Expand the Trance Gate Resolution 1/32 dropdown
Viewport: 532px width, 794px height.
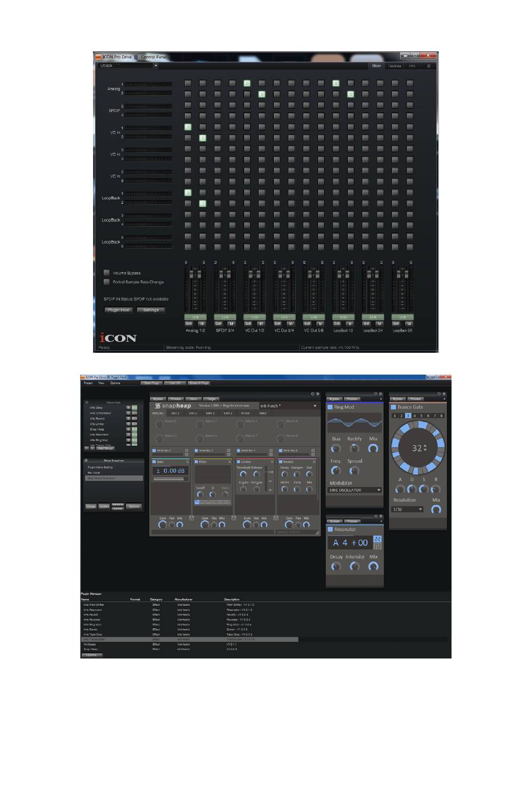407,510
